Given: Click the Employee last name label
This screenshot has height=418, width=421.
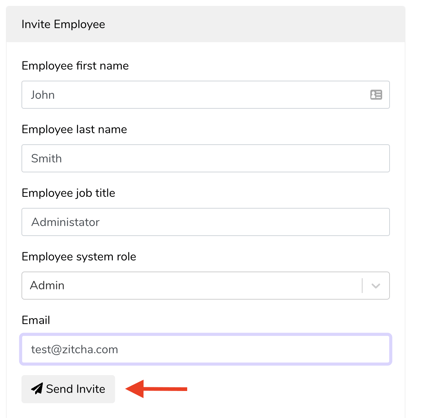Looking at the screenshot, I should (74, 129).
